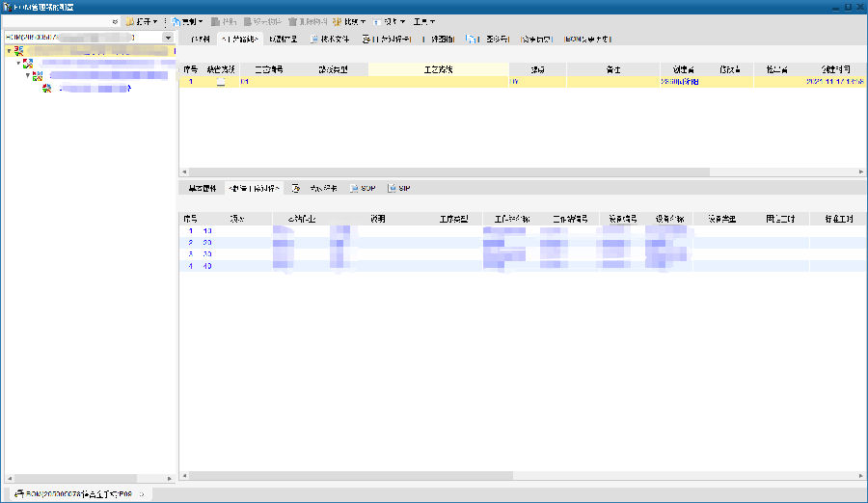868x503 pixels.
Task: Click the second-level node icon in tree
Action: click(28, 63)
